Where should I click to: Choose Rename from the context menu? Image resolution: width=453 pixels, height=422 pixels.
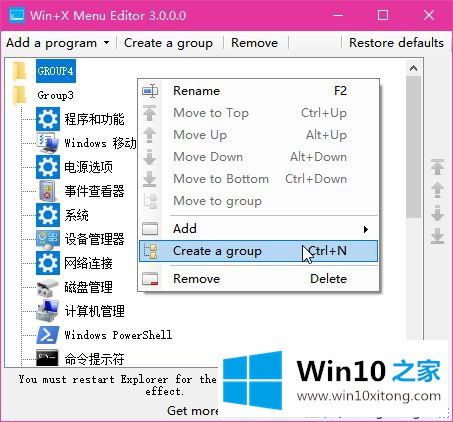[259, 91]
